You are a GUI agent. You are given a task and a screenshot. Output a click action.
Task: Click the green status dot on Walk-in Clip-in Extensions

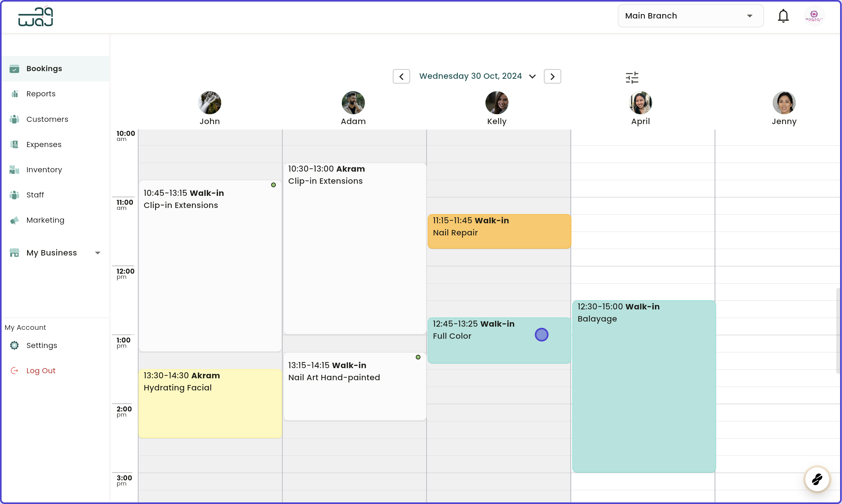pos(274,185)
